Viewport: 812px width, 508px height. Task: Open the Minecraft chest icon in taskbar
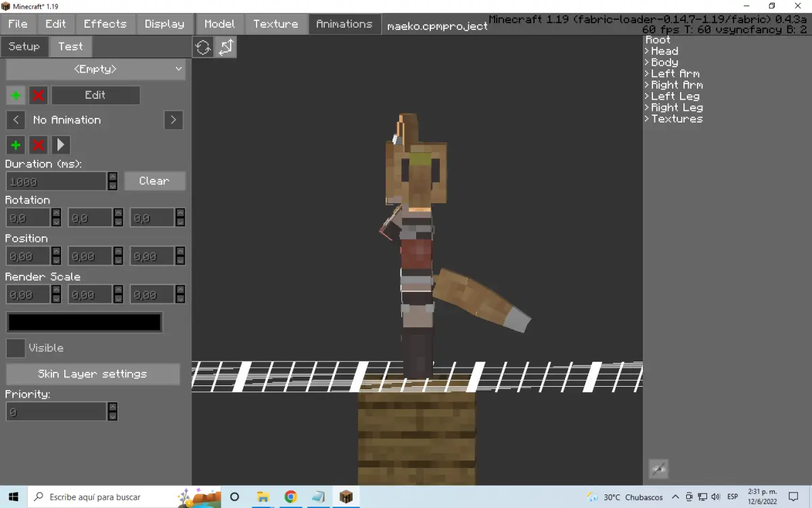(346, 497)
